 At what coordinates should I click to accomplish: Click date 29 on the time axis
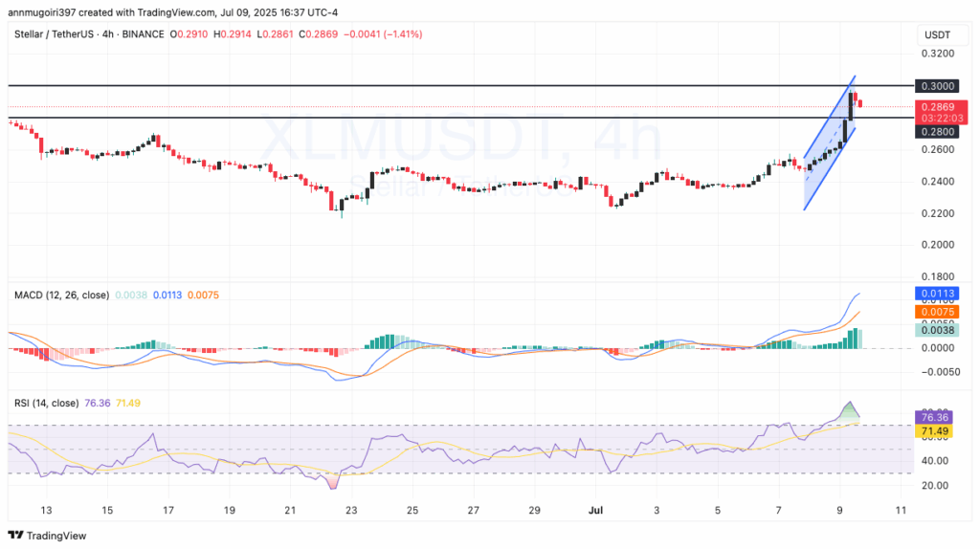tap(534, 511)
